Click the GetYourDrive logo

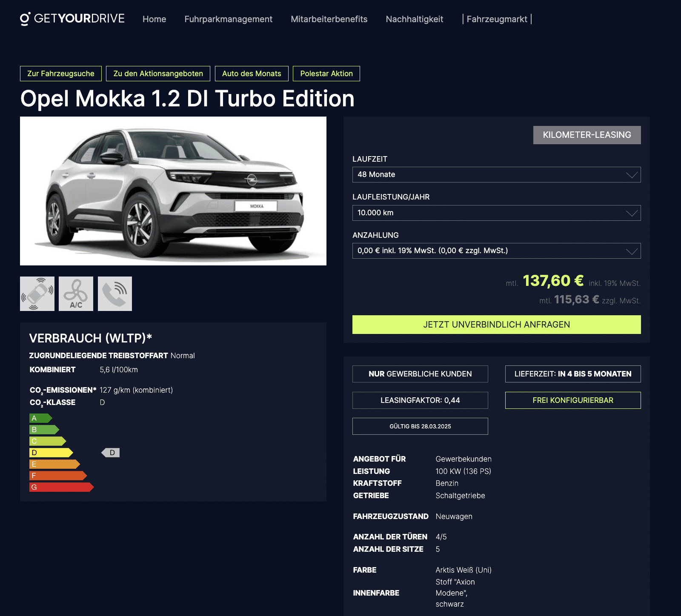click(x=72, y=19)
